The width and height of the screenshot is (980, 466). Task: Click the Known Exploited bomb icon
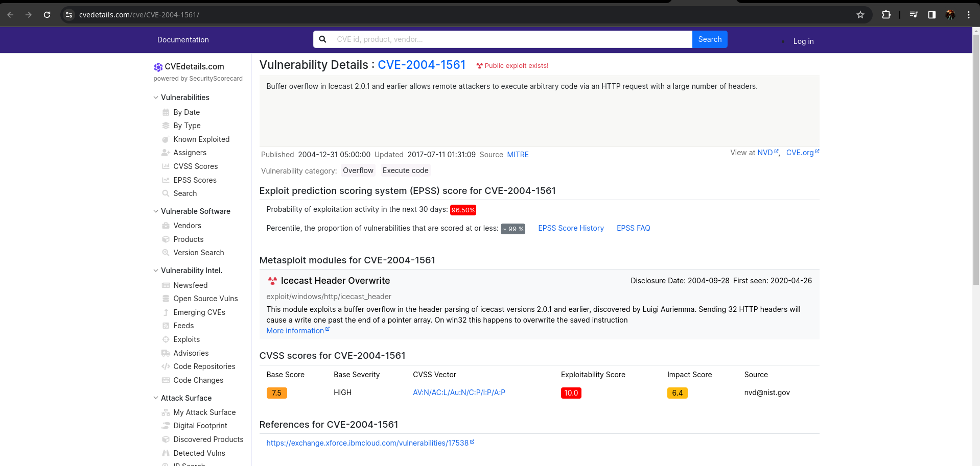[x=166, y=139]
